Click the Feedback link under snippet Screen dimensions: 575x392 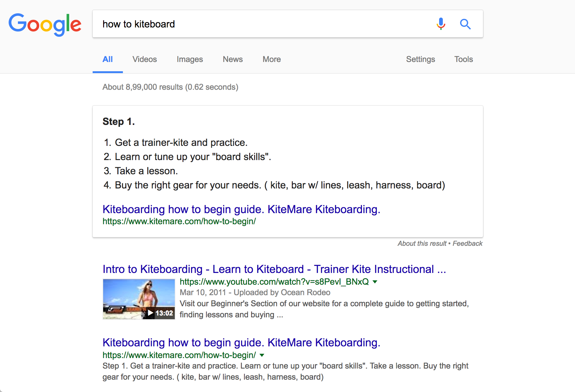(x=468, y=244)
